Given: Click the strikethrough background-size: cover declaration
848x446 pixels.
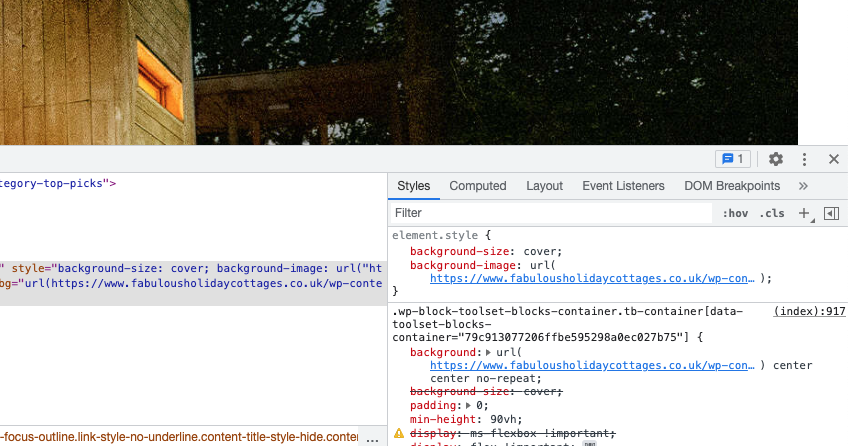Looking at the screenshot, I should [486, 391].
